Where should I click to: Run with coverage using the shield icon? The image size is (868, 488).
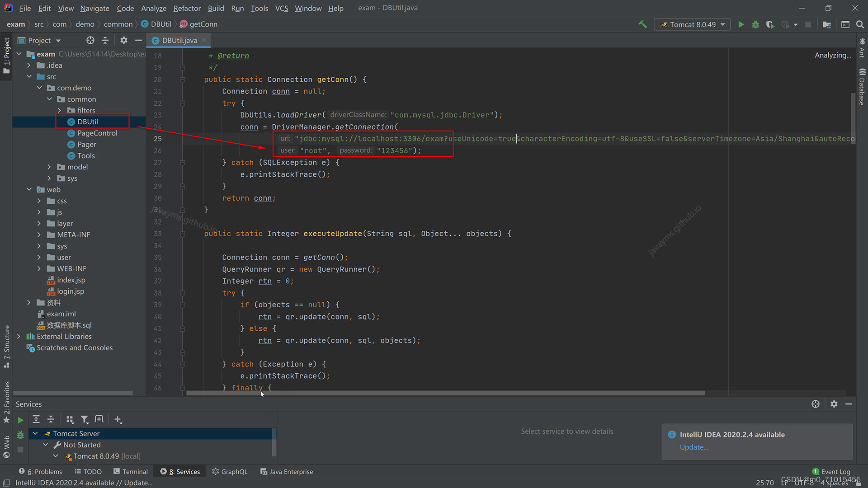[770, 24]
